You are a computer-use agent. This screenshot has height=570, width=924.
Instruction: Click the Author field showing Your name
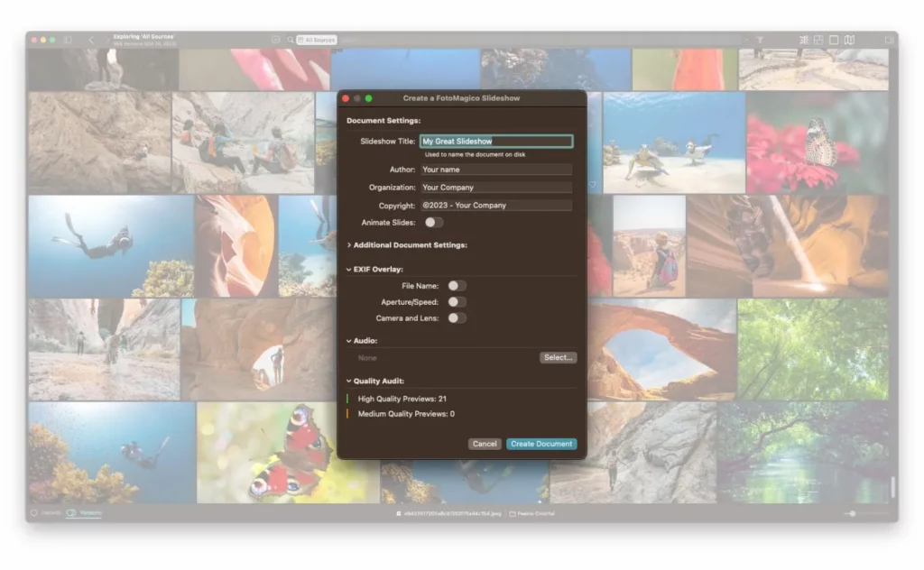point(496,170)
